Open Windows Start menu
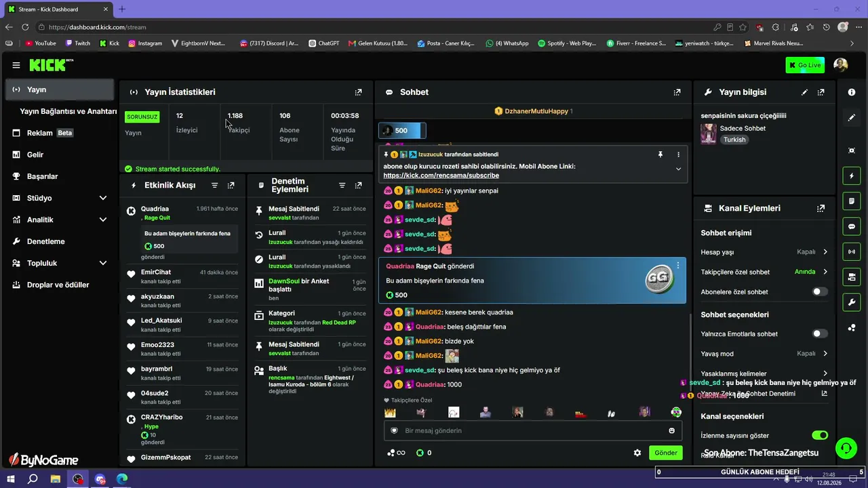Screen dimensions: 868x488 [11, 479]
